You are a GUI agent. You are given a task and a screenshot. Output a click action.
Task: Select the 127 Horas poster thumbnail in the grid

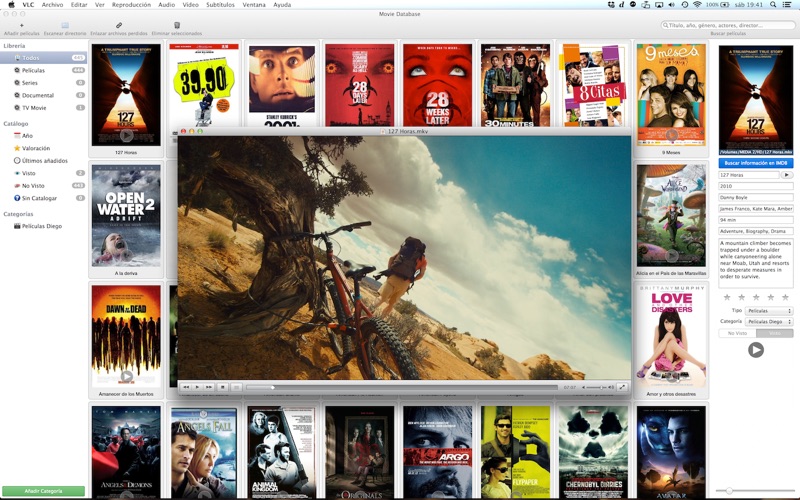pos(126,95)
